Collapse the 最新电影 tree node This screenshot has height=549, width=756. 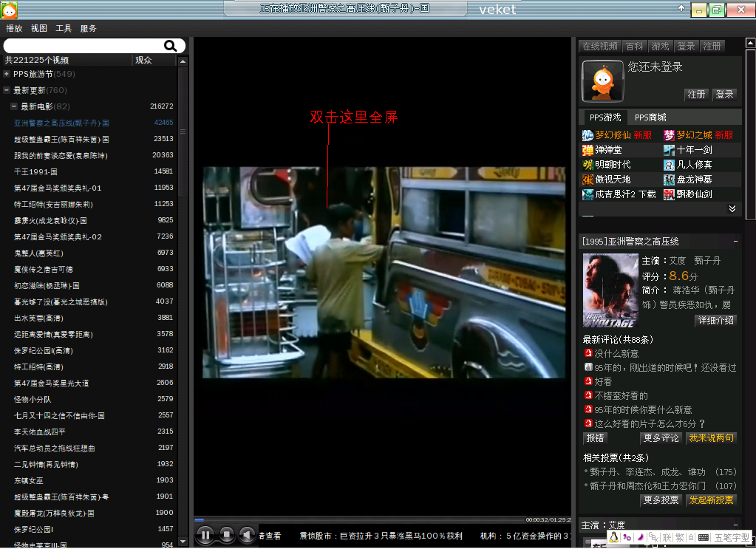point(14,106)
